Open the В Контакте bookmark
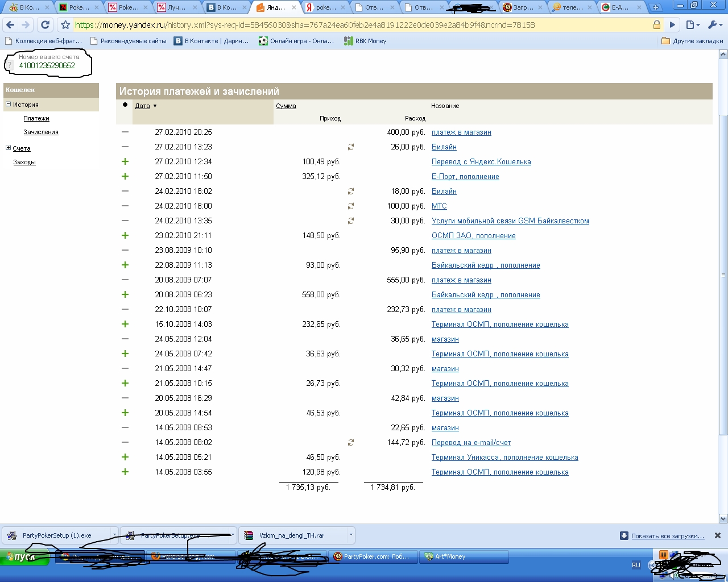The width and height of the screenshot is (728, 582). point(212,41)
